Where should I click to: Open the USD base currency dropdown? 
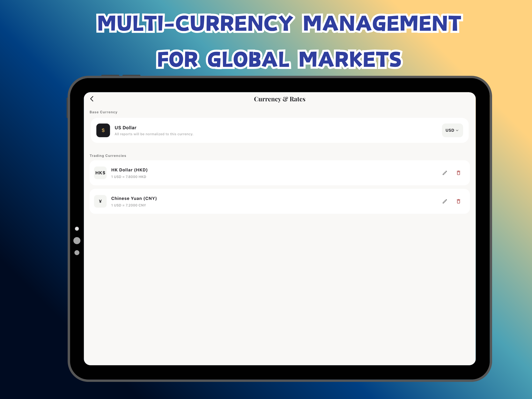(x=452, y=130)
